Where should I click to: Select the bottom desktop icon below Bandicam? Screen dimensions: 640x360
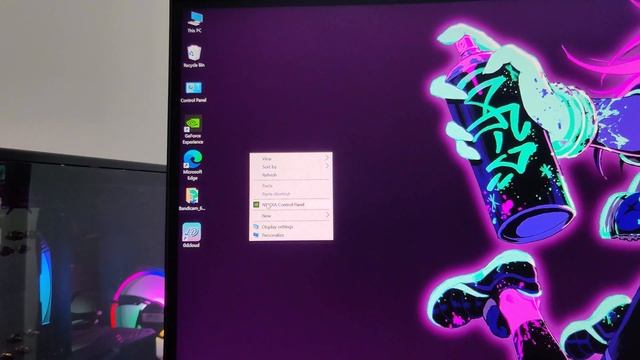(x=191, y=235)
